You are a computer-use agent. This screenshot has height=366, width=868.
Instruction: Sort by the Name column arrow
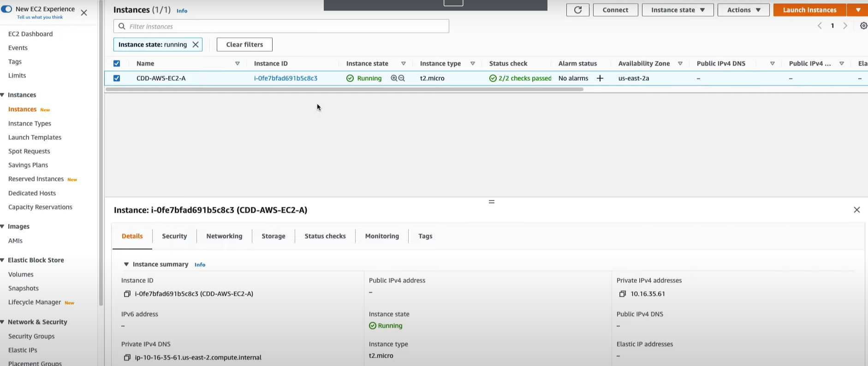(x=238, y=63)
